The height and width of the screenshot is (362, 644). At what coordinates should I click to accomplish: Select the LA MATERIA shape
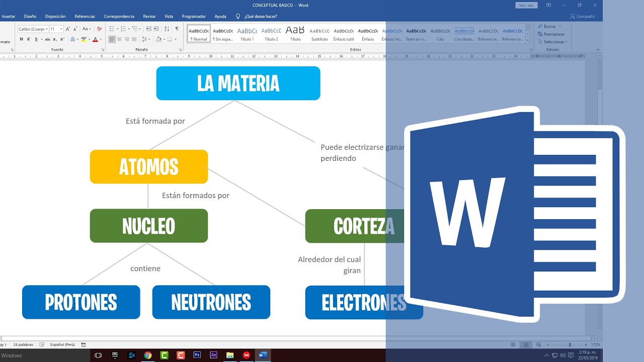point(238,83)
